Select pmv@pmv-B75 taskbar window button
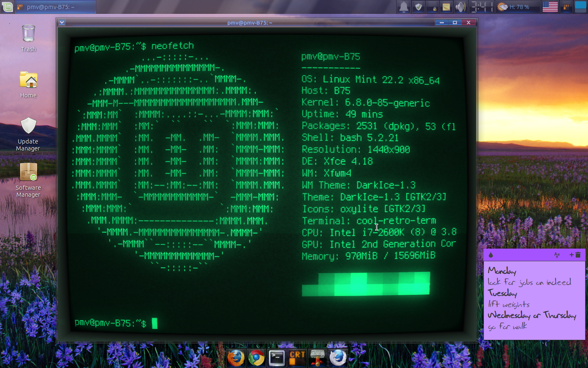The image size is (588, 368). click(56, 7)
